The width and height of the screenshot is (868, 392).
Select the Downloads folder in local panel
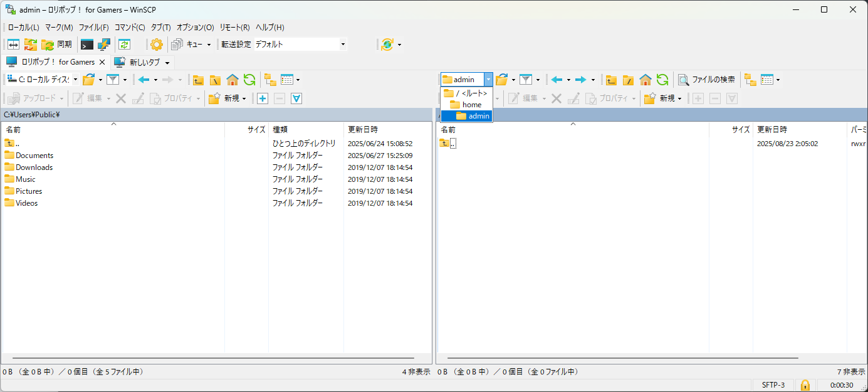29,167
